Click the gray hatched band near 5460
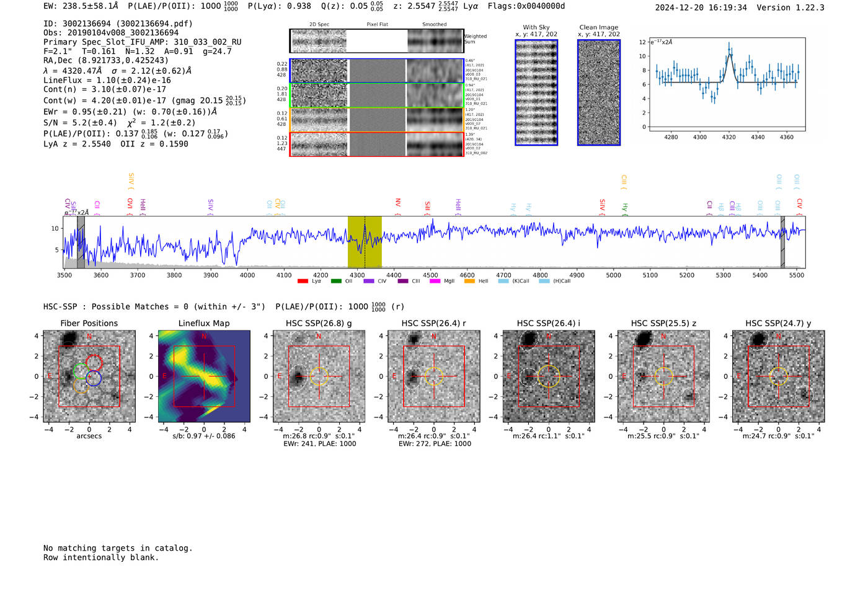Screen dimensions: 868x591 tap(782, 242)
